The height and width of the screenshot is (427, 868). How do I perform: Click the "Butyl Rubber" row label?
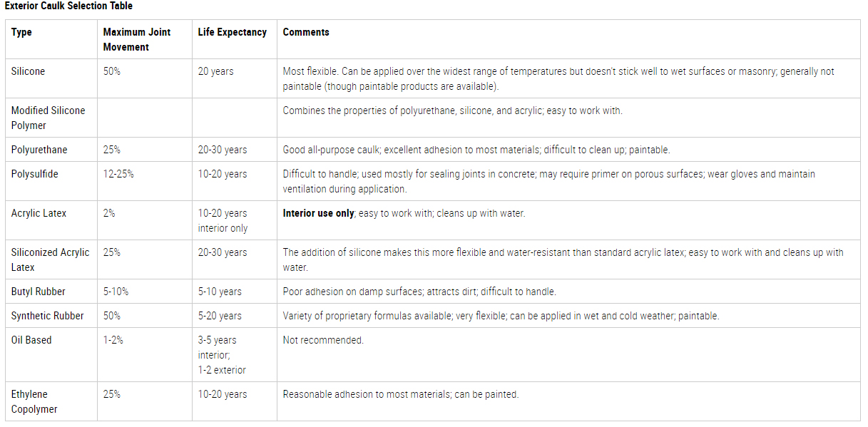coord(37,292)
